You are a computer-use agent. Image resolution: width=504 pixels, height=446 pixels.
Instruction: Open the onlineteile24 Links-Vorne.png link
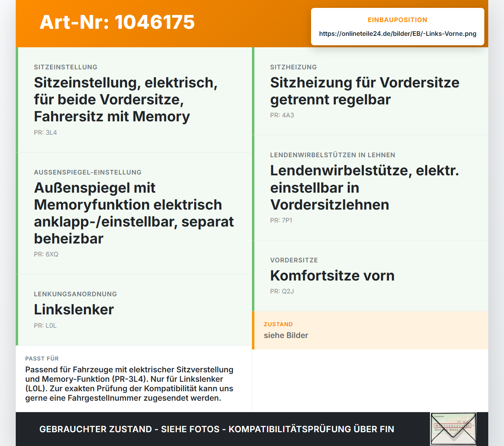tap(398, 33)
